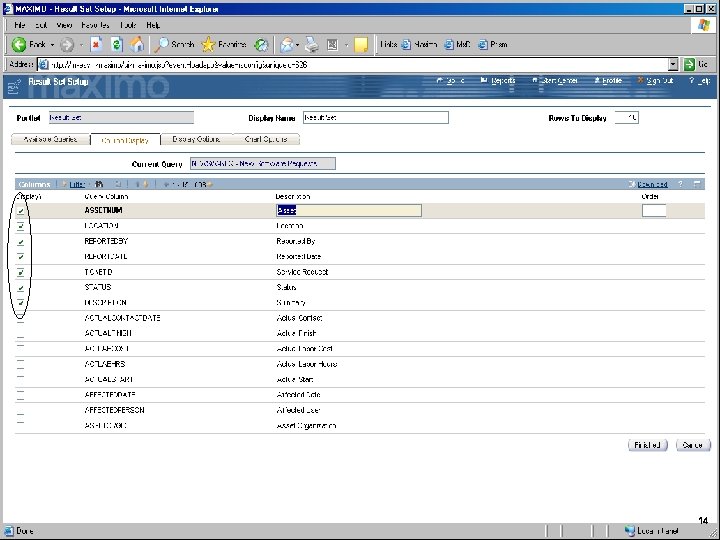
Task: Open the Mail button dropdown arrow
Action: coord(298,45)
